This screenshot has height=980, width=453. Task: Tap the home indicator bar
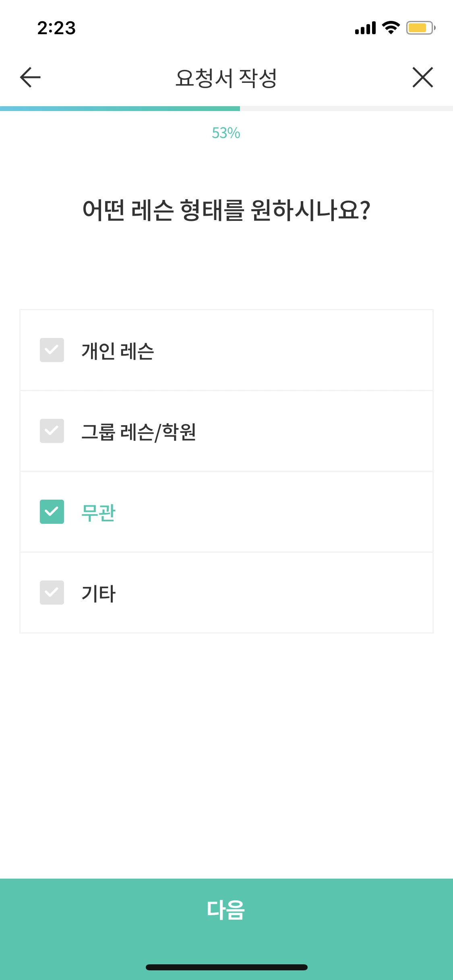226,968
